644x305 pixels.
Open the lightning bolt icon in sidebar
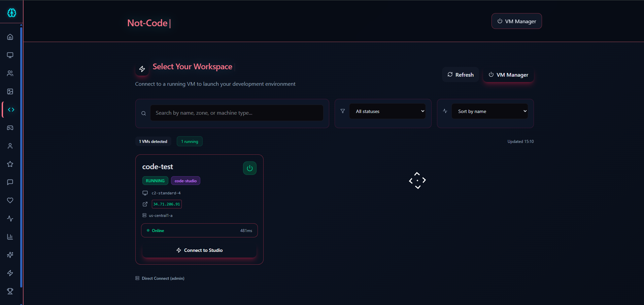(x=10, y=273)
